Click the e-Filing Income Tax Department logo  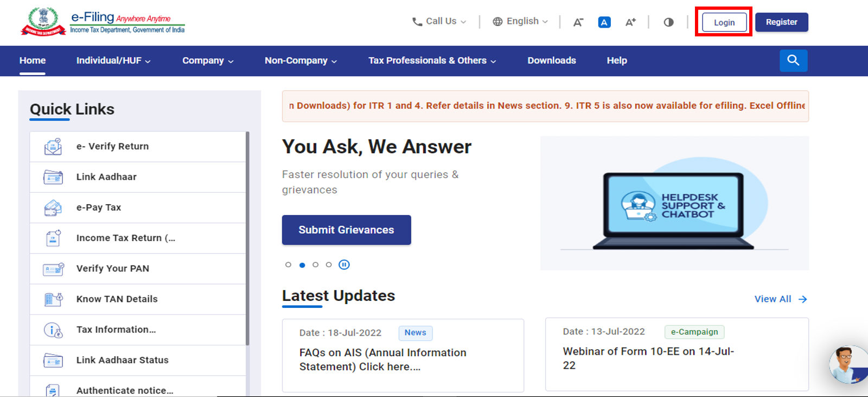click(x=103, y=22)
